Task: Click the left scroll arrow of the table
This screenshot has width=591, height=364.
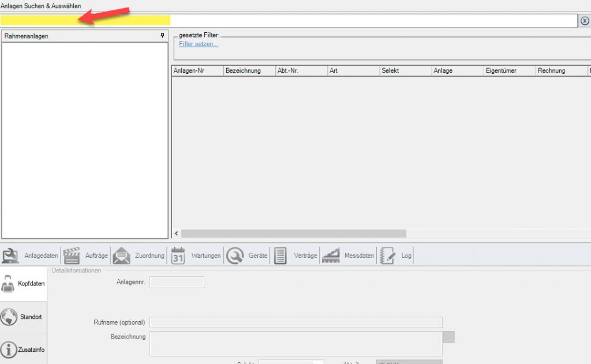Action: 177,234
